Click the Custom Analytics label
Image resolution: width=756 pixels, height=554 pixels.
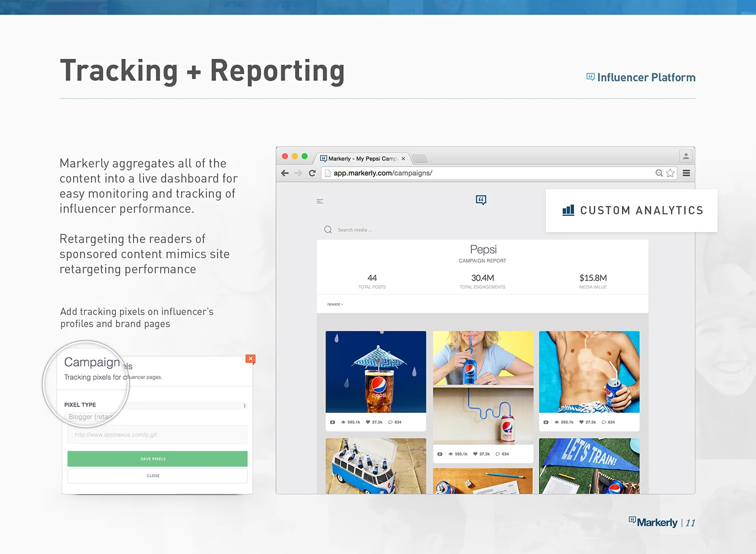coord(642,211)
